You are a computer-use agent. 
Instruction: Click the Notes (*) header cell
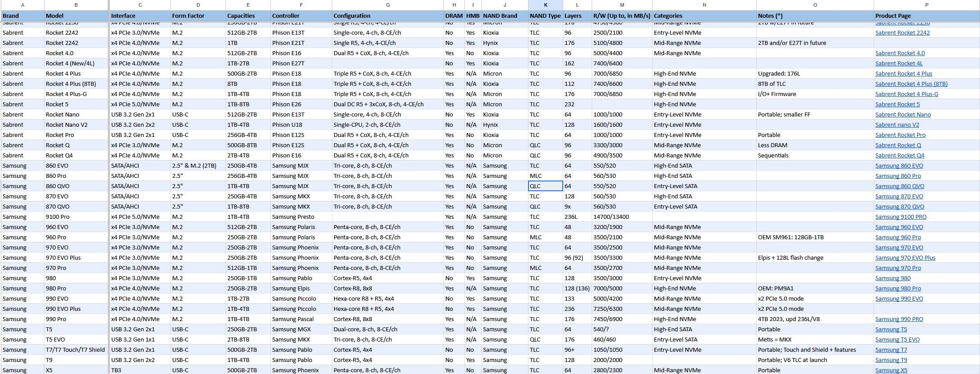pyautogui.click(x=815, y=16)
